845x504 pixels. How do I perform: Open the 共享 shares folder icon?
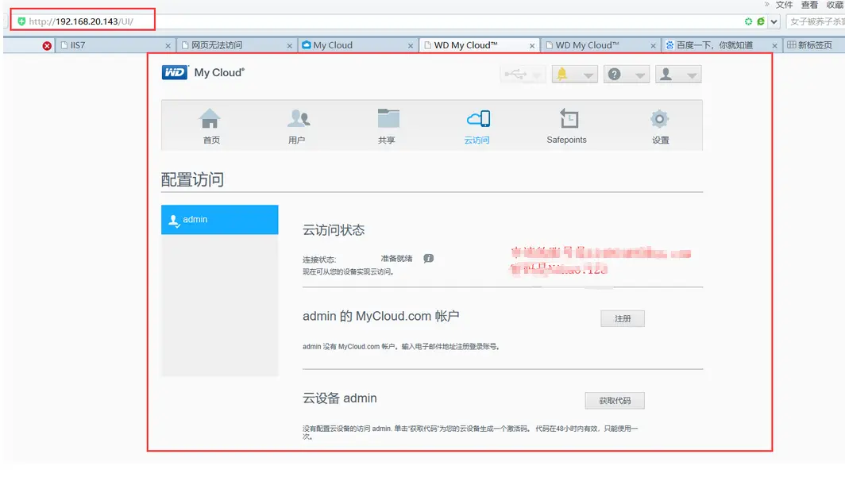(x=388, y=118)
